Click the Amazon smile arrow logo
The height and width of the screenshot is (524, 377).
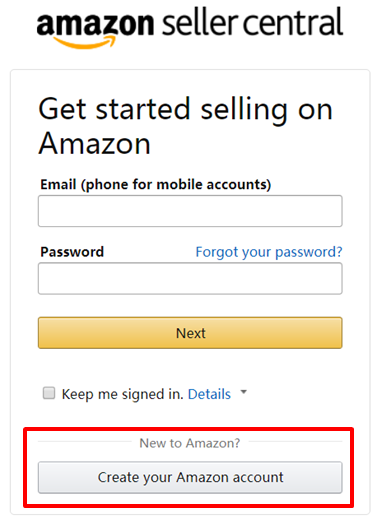tap(84, 42)
